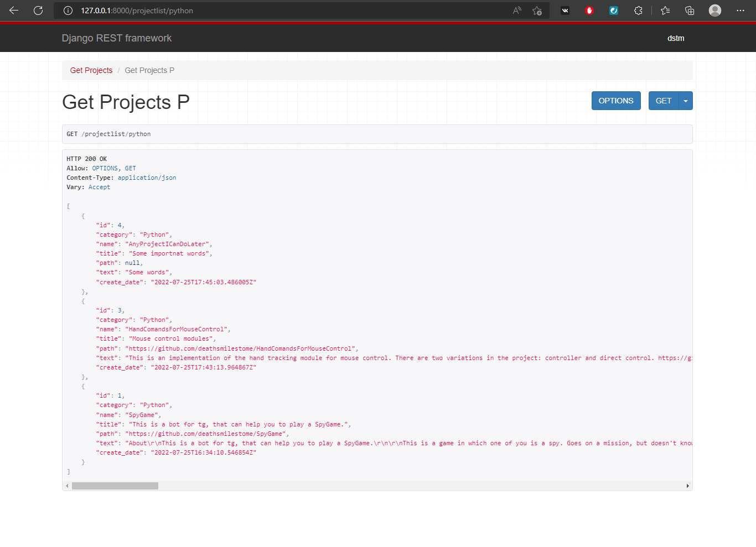Go to Get Projects breadcrumb

tap(91, 70)
